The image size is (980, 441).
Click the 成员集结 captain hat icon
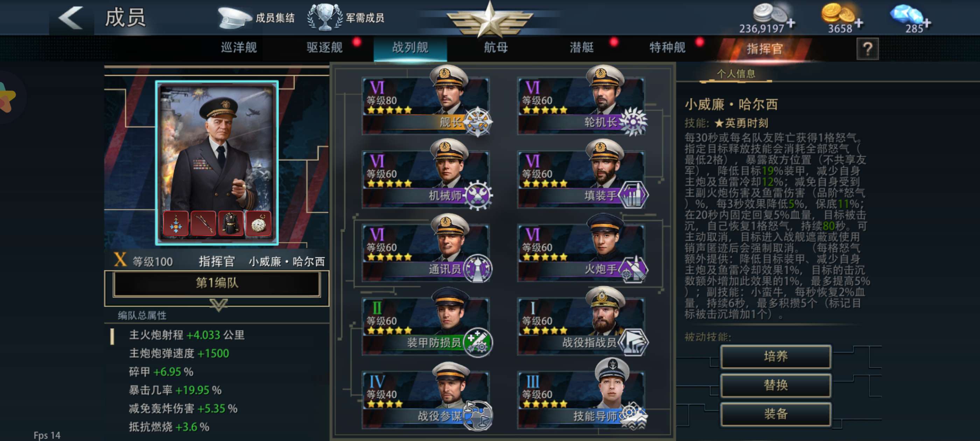[234, 18]
